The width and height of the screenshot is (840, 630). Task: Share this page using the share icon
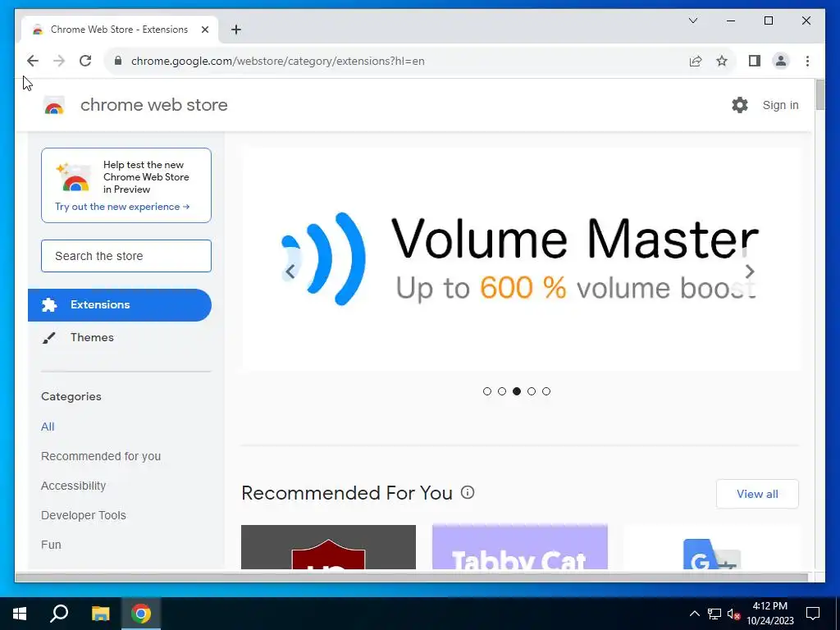(696, 61)
